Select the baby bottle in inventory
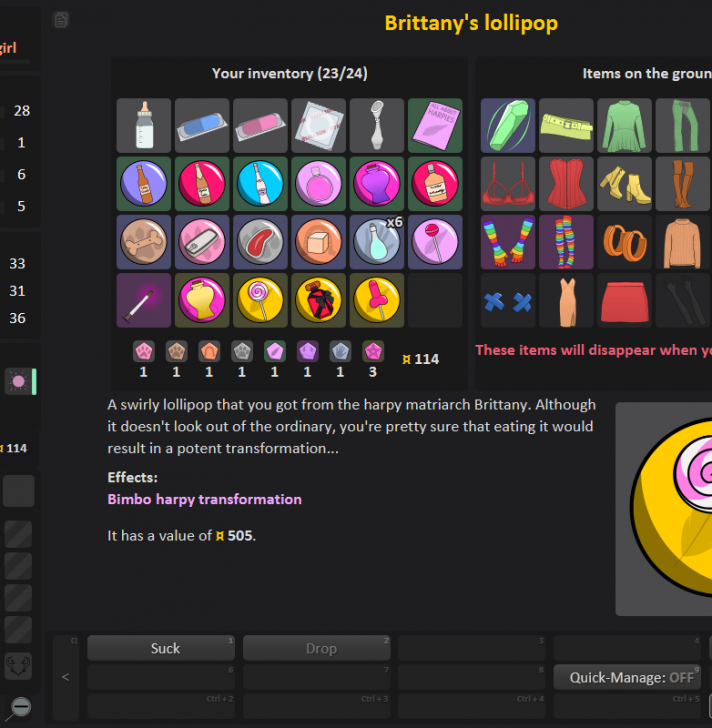Viewport: 712px width, 728px height. pos(144,125)
